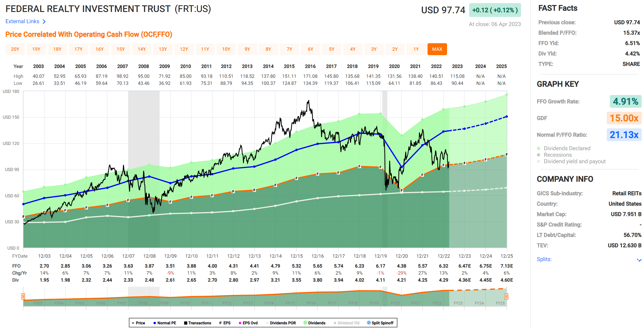The width and height of the screenshot is (644, 329).
Task: Click the Retail REITs sub-industry value
Action: click(x=627, y=193)
